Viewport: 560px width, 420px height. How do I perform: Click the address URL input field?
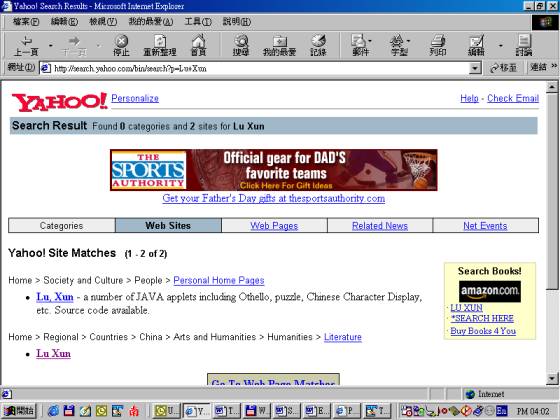pos(261,68)
